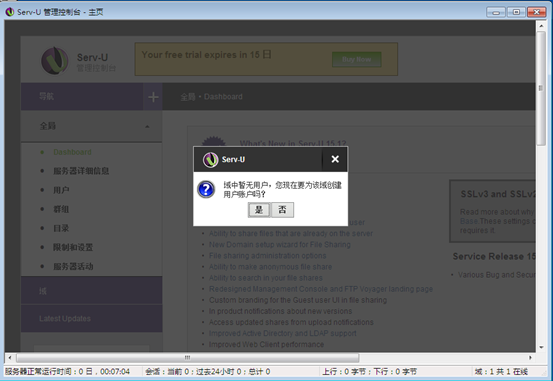Click 'Custom branding for the Guest user UI' line
The image size is (553, 381).
pos(298,300)
